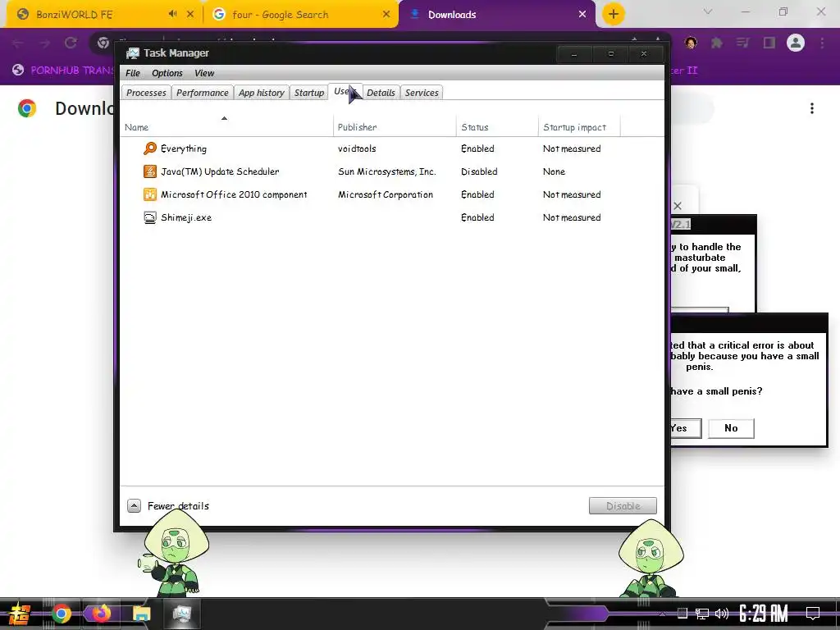Open the notification center icon
This screenshot has width=840, height=630.
(813, 614)
